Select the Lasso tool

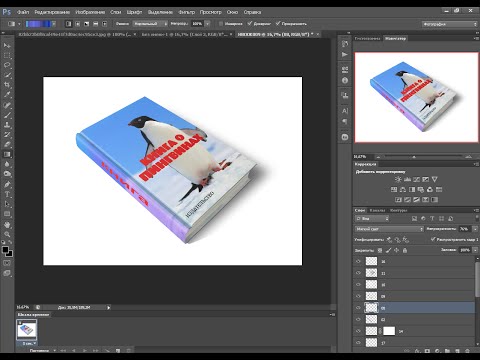pyautogui.click(x=7, y=65)
